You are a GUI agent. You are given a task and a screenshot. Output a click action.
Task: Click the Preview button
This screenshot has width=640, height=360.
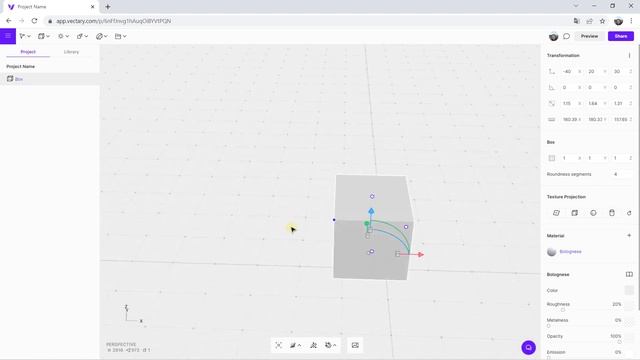(589, 36)
